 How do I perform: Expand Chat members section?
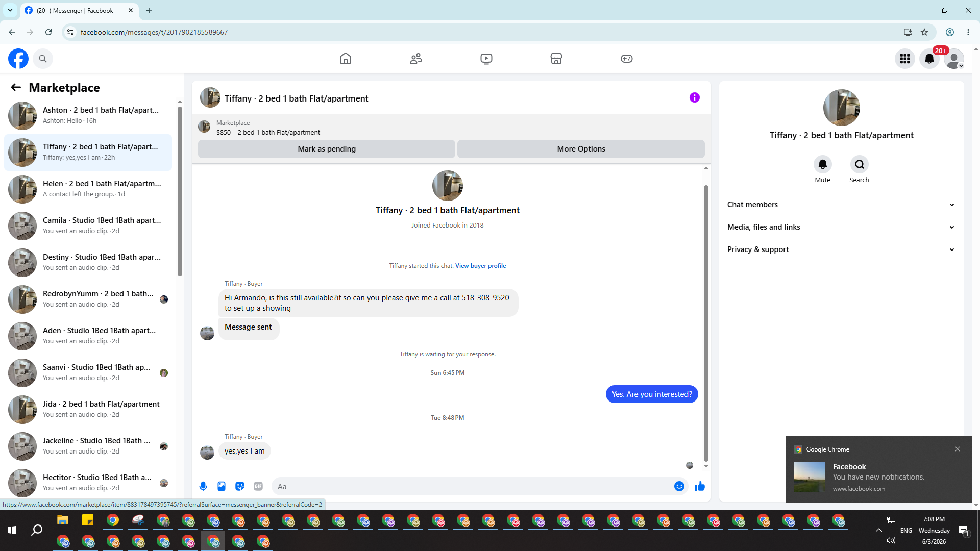tap(842, 205)
